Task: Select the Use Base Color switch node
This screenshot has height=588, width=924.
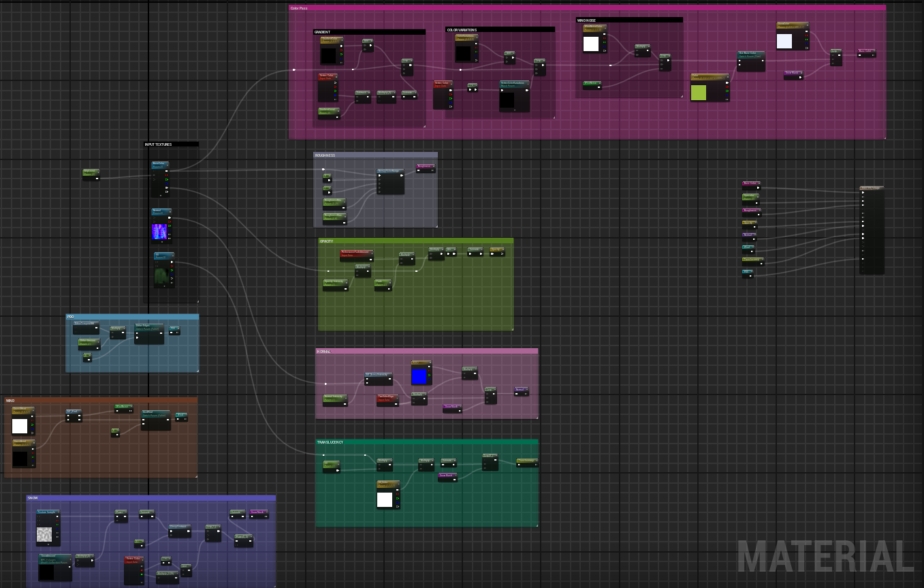Action: click(751, 61)
